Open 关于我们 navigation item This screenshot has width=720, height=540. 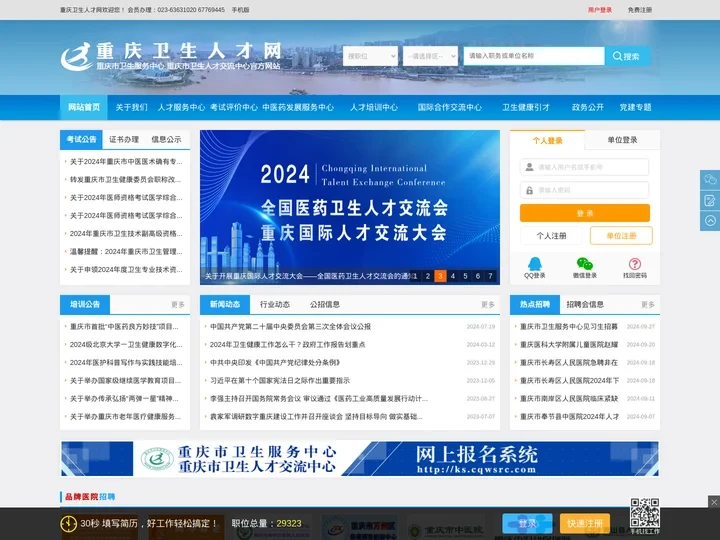[x=131, y=107]
